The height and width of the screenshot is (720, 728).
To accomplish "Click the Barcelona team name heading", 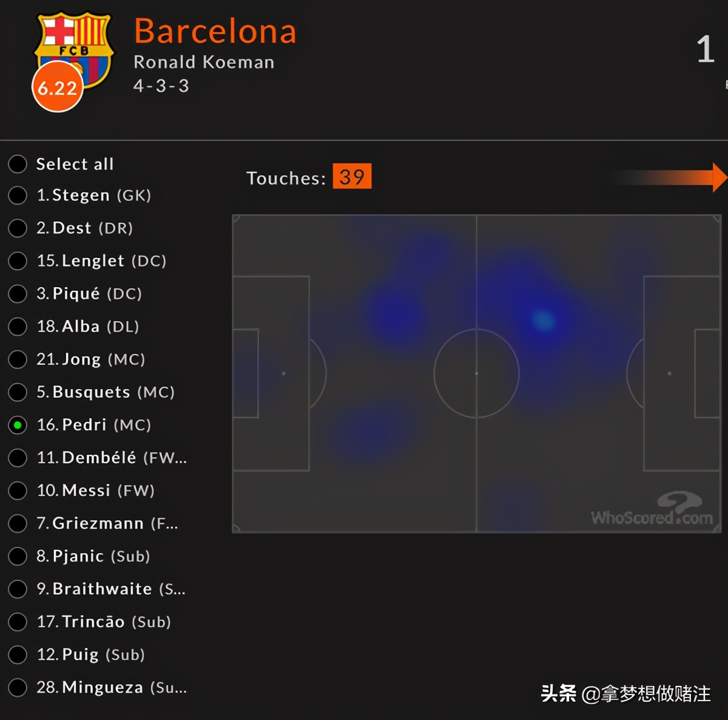I will click(x=215, y=32).
